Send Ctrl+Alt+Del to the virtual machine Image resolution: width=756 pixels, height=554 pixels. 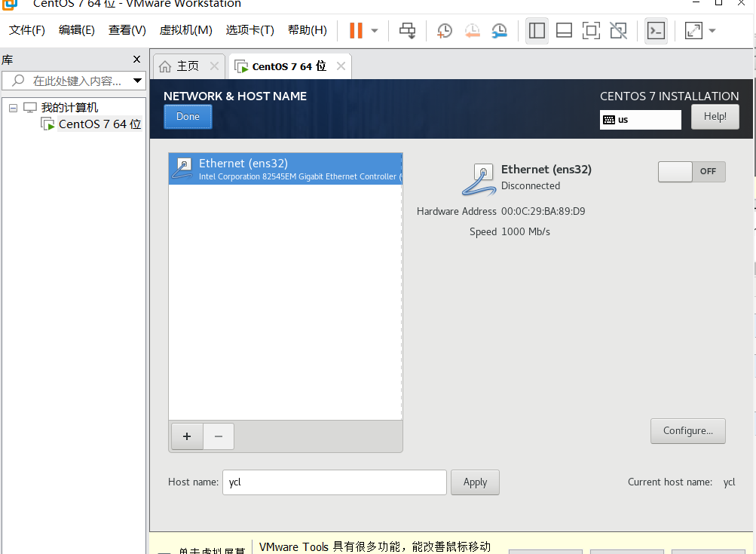408,31
